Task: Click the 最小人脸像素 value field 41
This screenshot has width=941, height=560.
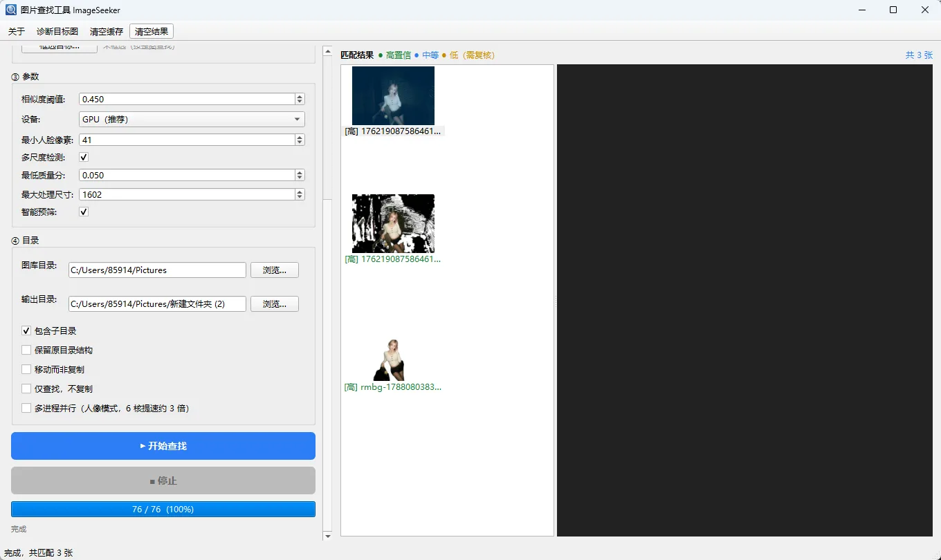Action: point(187,140)
